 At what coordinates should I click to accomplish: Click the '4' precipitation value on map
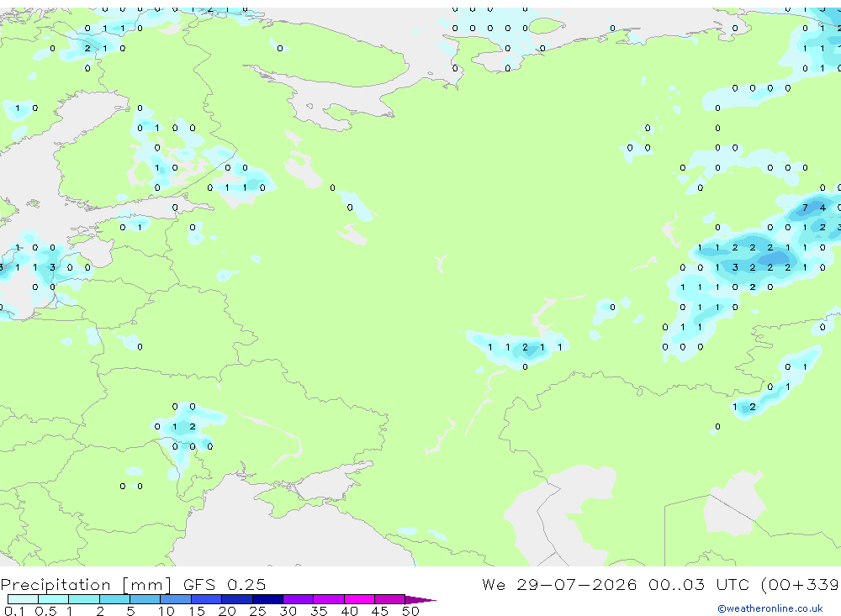point(822,208)
